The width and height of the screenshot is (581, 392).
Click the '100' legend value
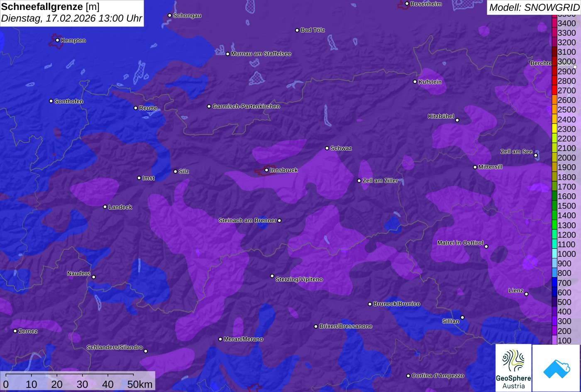point(564,341)
